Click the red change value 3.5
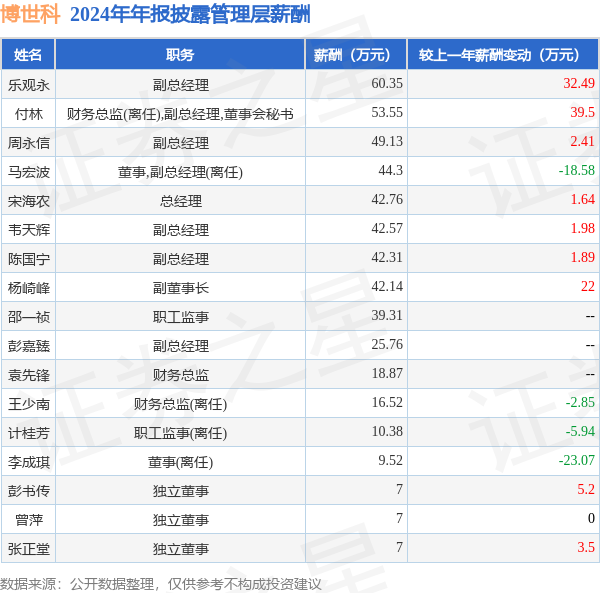 click(x=586, y=547)
